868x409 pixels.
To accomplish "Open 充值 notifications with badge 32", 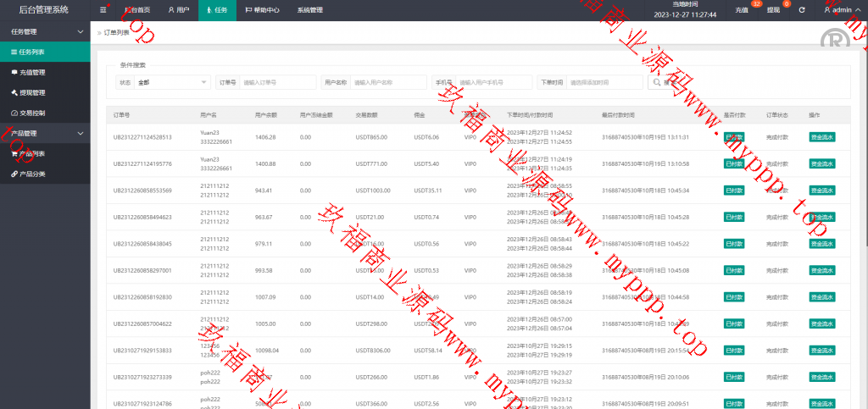I will 743,10.
